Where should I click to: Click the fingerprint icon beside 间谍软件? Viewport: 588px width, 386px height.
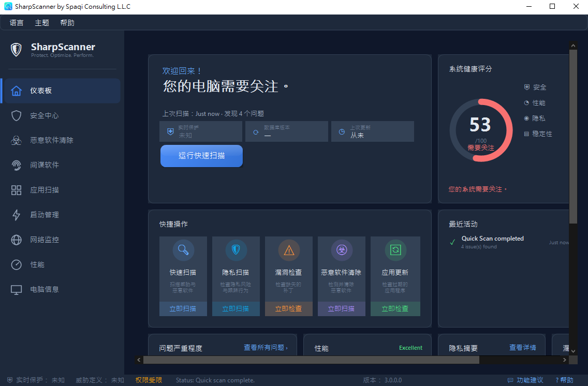[x=16, y=165]
